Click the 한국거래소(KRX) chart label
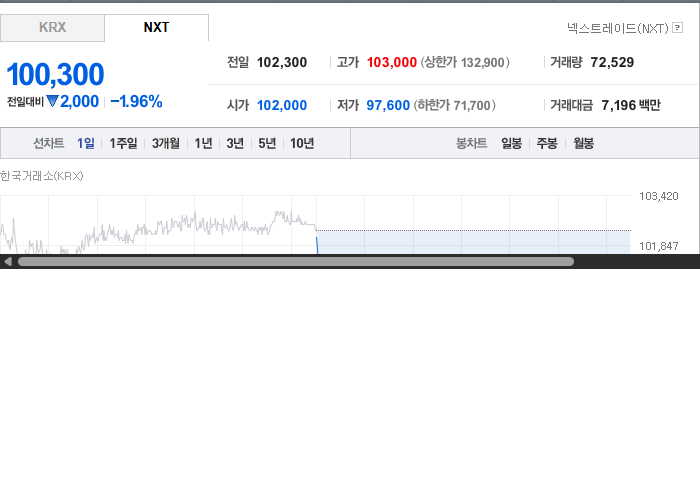 pos(42,176)
